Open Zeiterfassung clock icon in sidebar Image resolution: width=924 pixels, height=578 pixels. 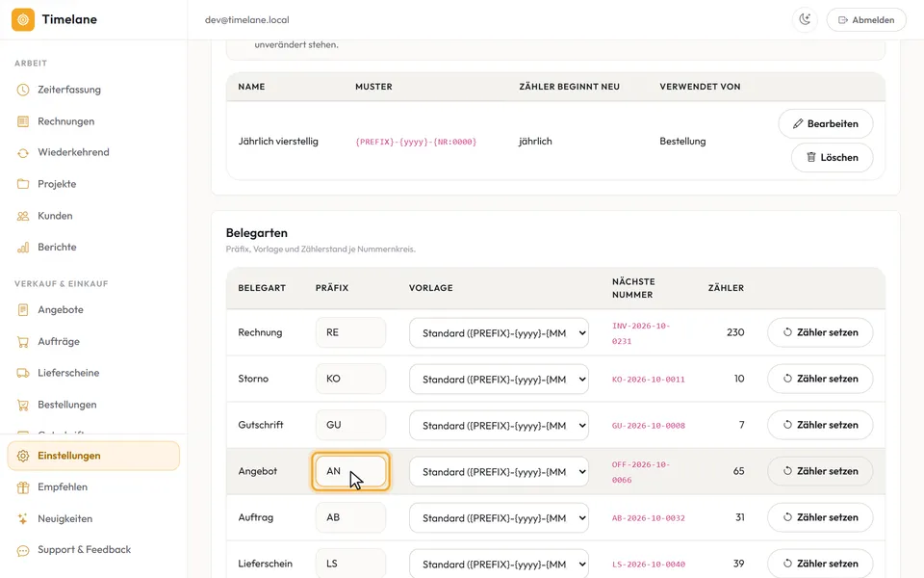coord(23,90)
